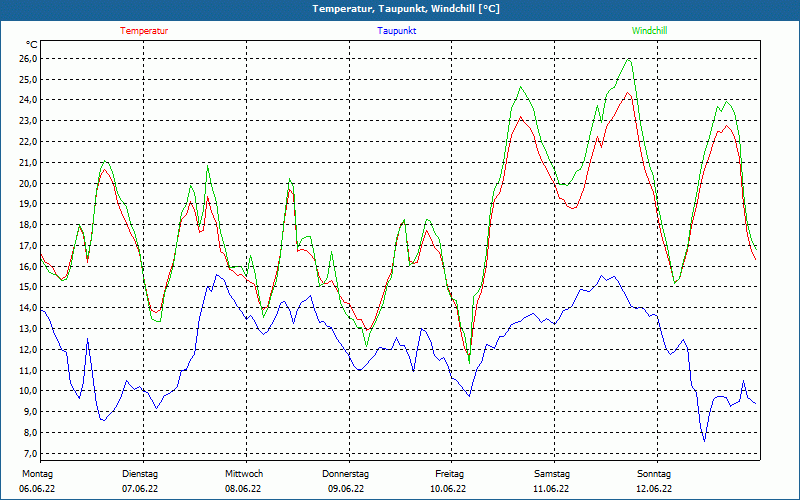Click the 11,0 y-axis value
Screen dimensions: 800x500
29,370
